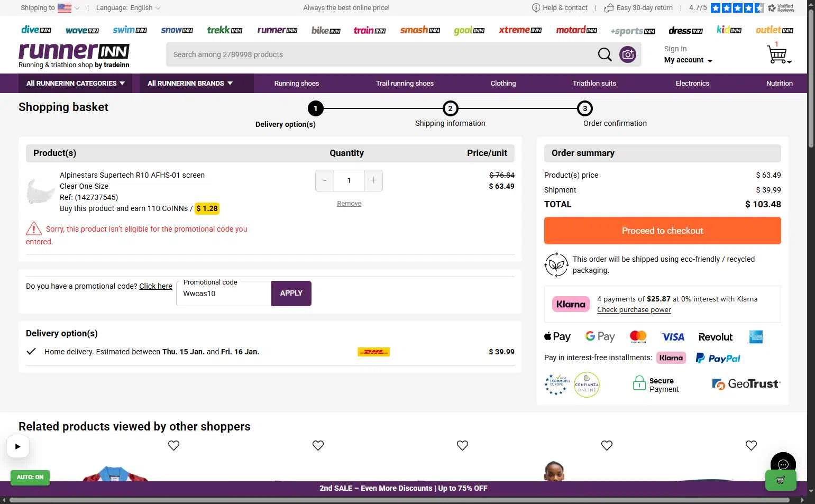Apply the promotional code
This screenshot has height=504, width=815.
click(291, 293)
